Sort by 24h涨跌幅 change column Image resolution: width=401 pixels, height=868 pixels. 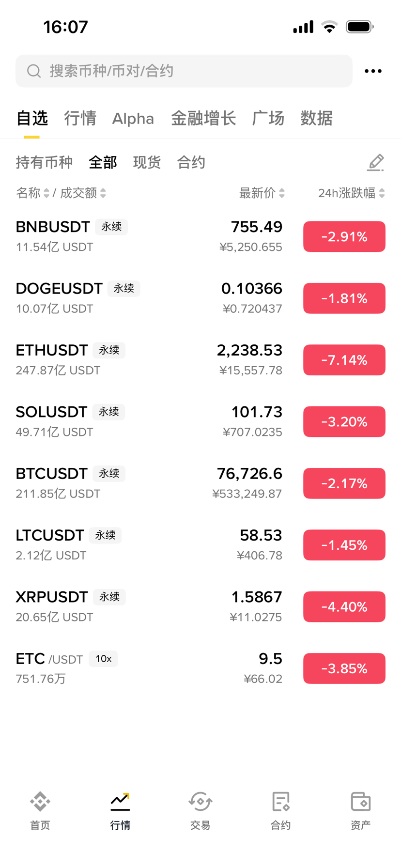point(351,193)
